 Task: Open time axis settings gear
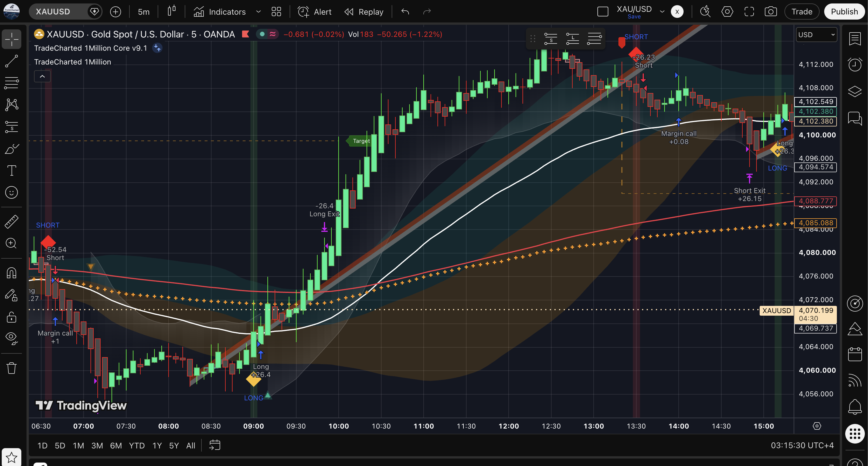tap(817, 426)
